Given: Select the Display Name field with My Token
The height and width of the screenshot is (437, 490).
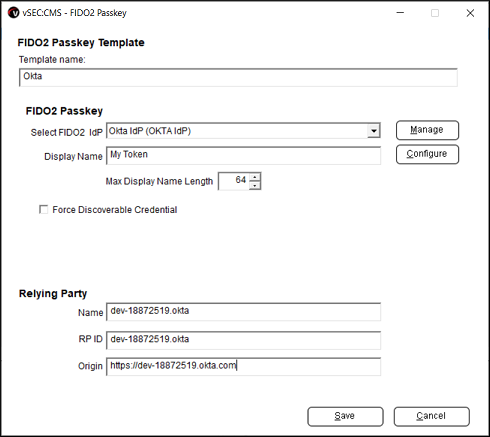Looking at the screenshot, I should [x=243, y=155].
